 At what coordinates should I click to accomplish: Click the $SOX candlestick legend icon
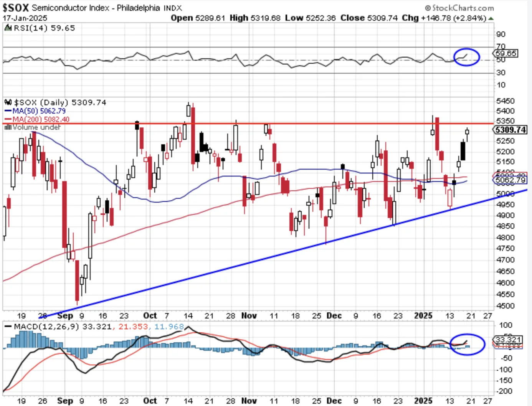tap(8, 102)
